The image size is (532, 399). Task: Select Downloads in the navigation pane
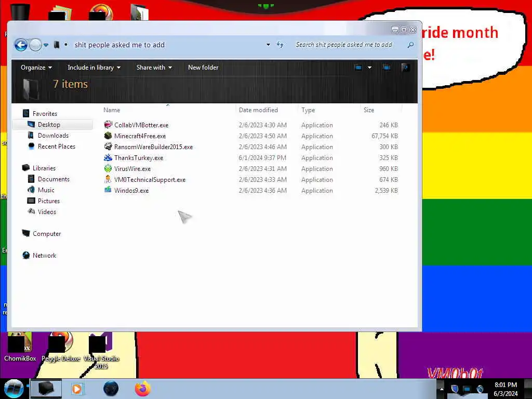tap(53, 136)
